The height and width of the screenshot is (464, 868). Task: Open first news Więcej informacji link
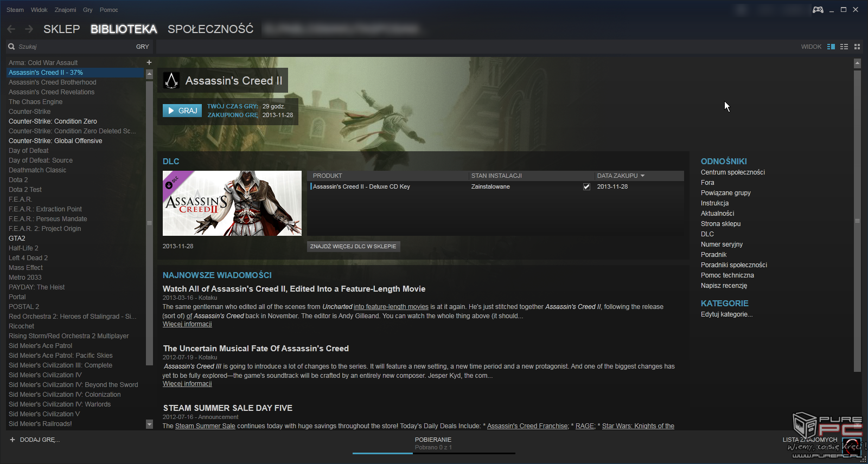pos(187,324)
